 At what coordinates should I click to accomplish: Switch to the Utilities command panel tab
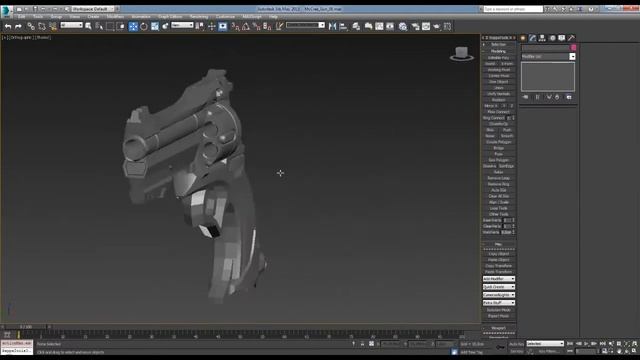(x=571, y=38)
